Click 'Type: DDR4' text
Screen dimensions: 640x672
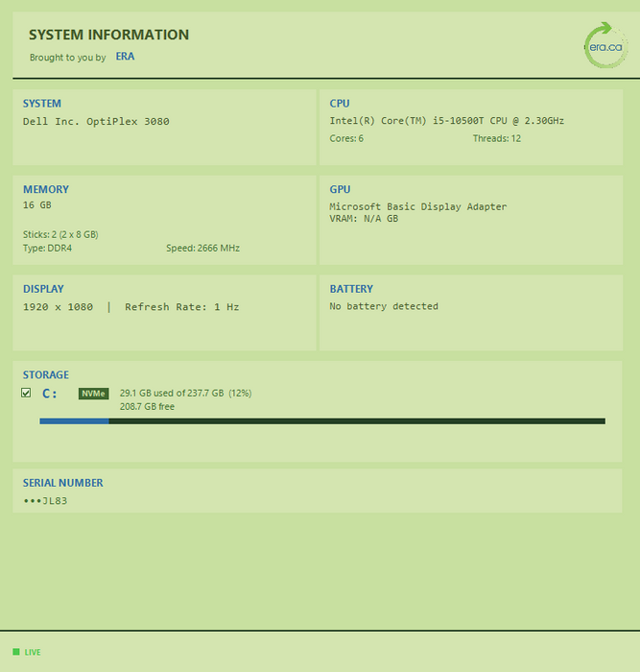click(47, 248)
